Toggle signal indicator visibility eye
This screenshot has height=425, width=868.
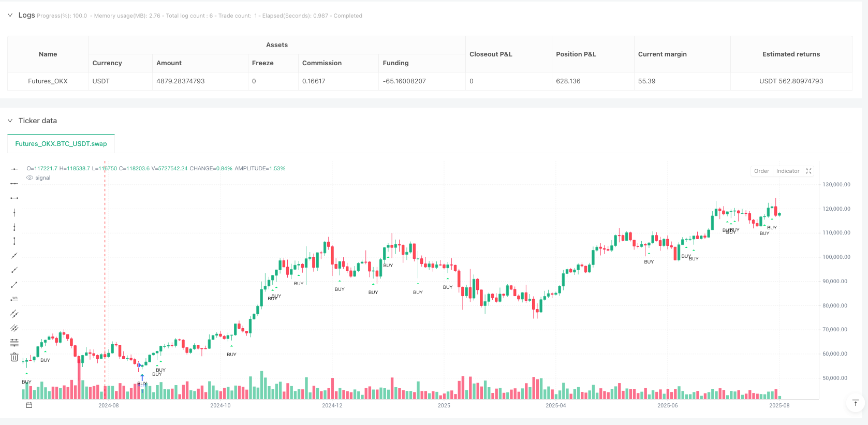[x=30, y=178]
